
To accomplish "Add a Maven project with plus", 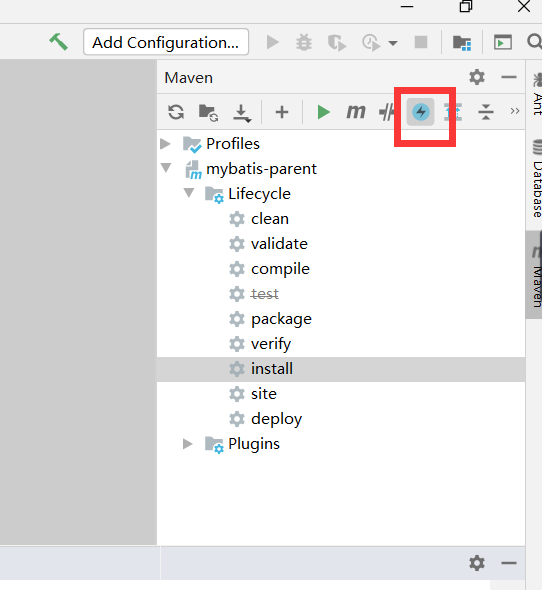I will pyautogui.click(x=282, y=112).
